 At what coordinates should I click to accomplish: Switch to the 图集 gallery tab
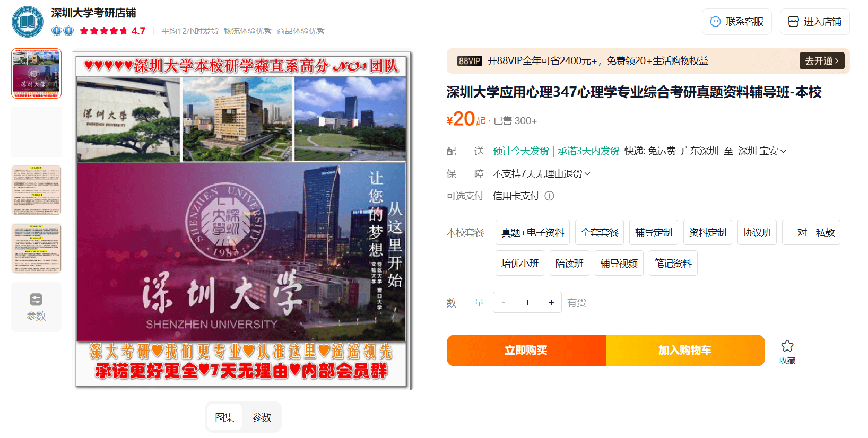click(x=224, y=417)
